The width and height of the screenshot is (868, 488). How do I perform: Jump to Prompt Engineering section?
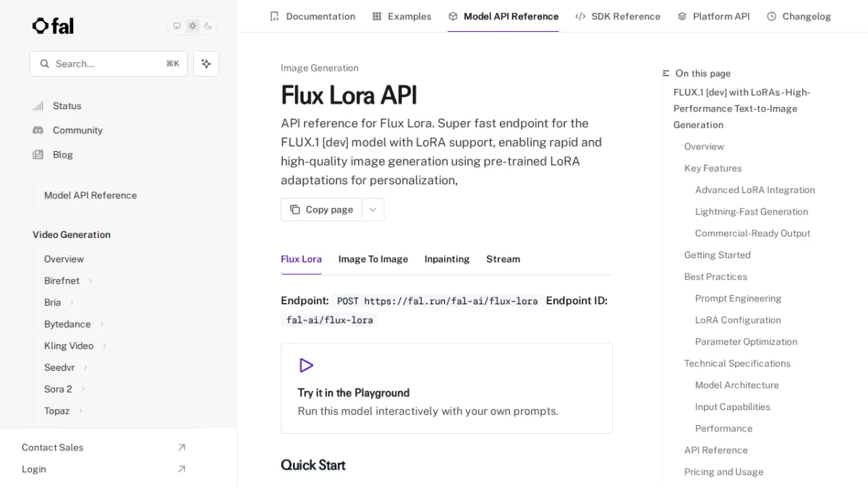point(739,298)
